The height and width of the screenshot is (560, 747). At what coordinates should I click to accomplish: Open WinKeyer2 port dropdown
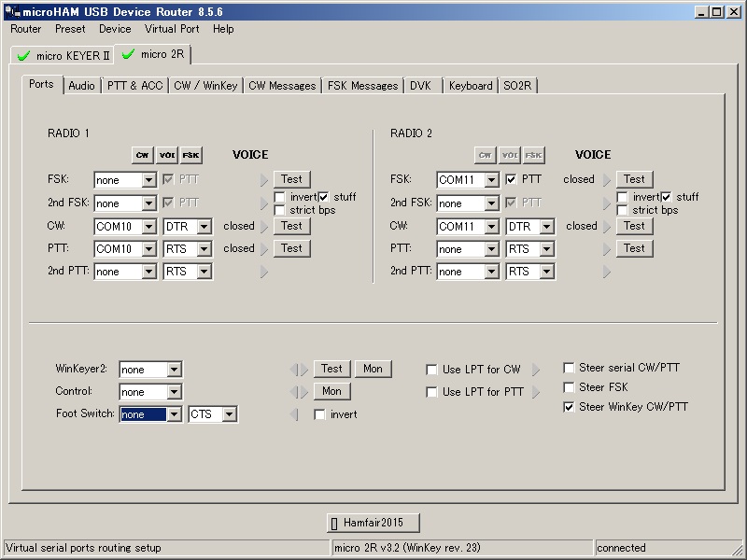coord(174,370)
